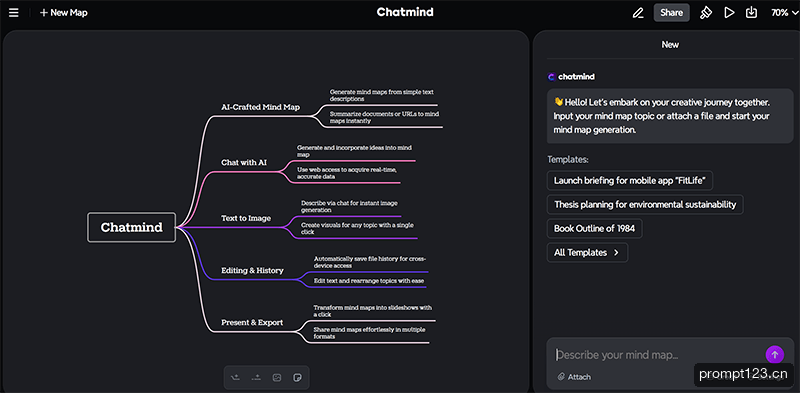Viewport: 800px width, 393px height.
Task: Open All Templates
Action: coord(587,252)
